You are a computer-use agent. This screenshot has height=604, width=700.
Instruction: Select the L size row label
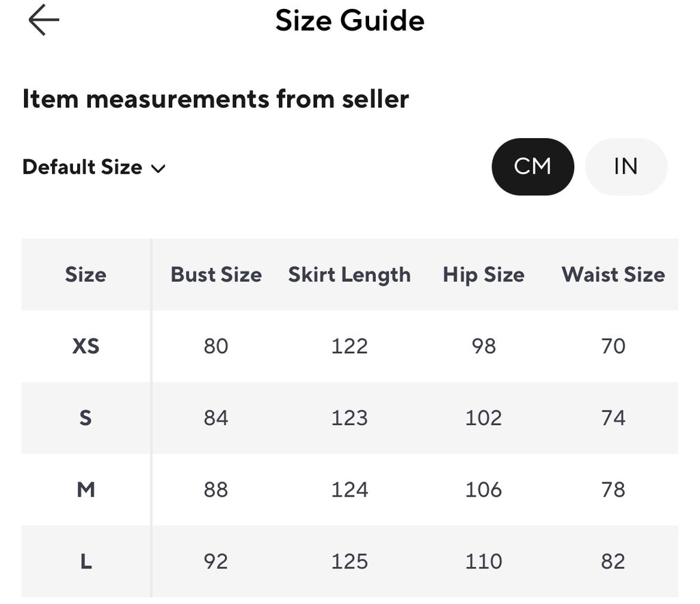coord(85,562)
